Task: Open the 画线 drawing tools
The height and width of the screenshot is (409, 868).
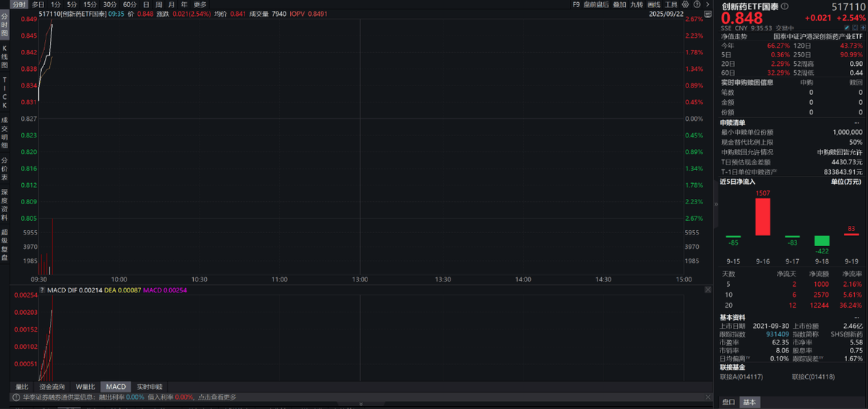Action: coord(654,4)
